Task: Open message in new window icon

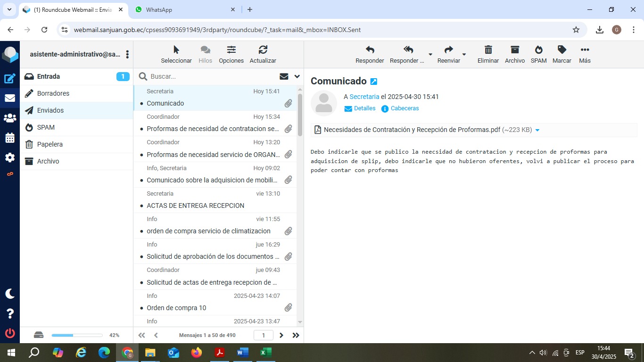Action: coord(374,82)
